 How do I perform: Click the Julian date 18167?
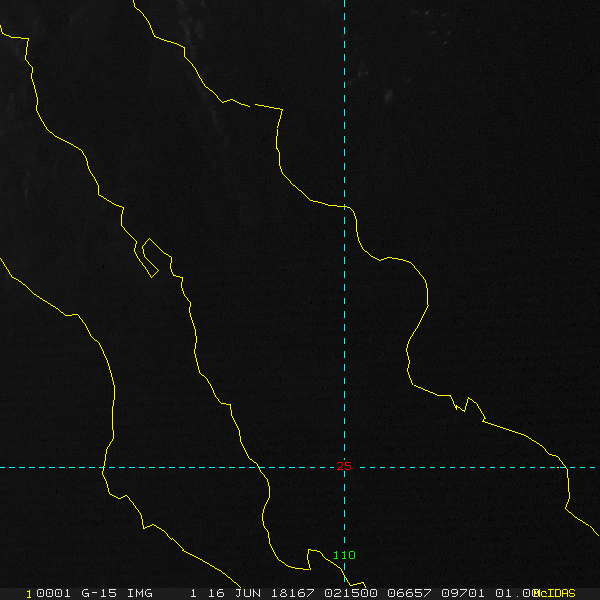coord(293,593)
